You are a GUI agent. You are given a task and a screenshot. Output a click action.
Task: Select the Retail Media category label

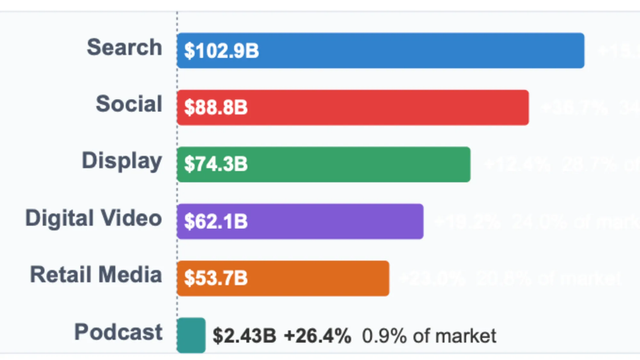[96, 275]
